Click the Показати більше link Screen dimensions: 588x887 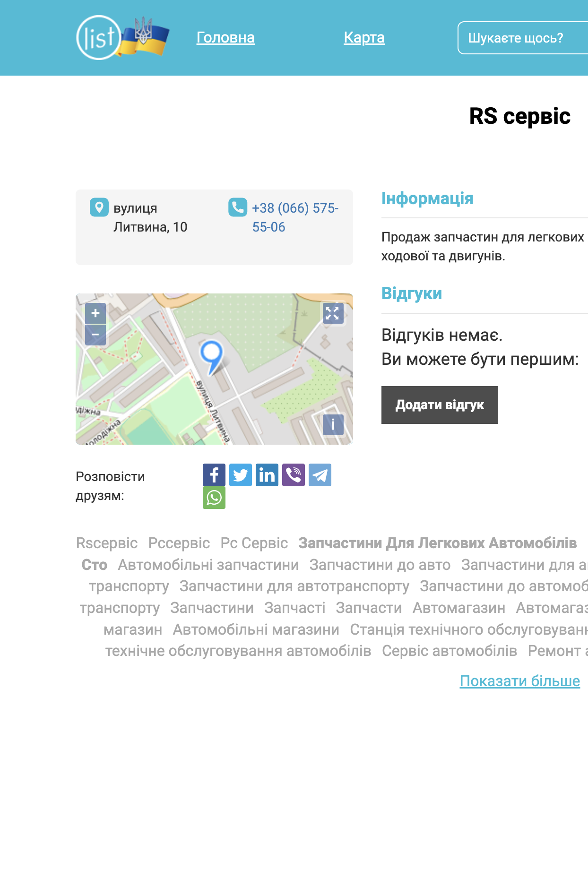click(x=520, y=681)
